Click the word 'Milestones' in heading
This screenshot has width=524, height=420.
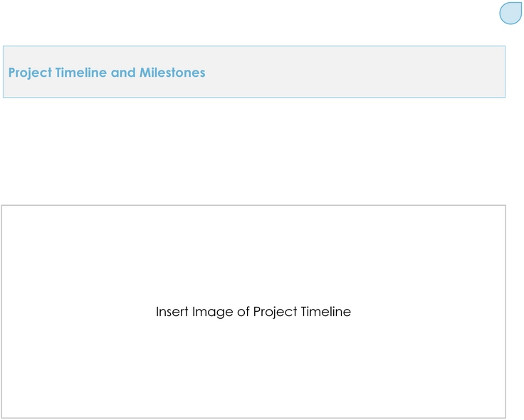tap(172, 73)
